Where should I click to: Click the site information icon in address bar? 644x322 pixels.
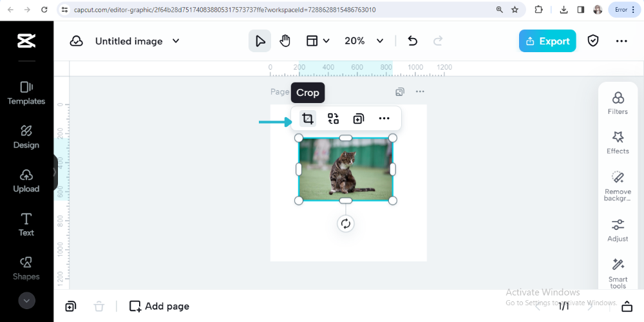64,10
